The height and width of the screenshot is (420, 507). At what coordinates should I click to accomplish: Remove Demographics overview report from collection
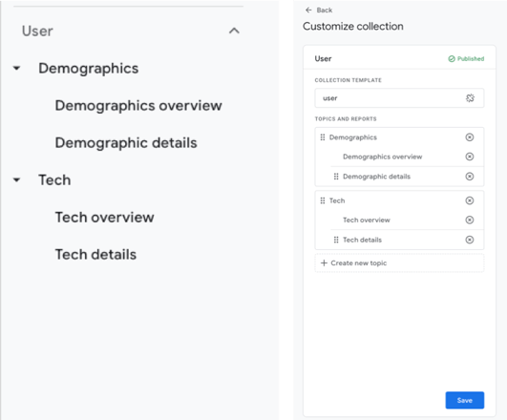[x=470, y=157]
